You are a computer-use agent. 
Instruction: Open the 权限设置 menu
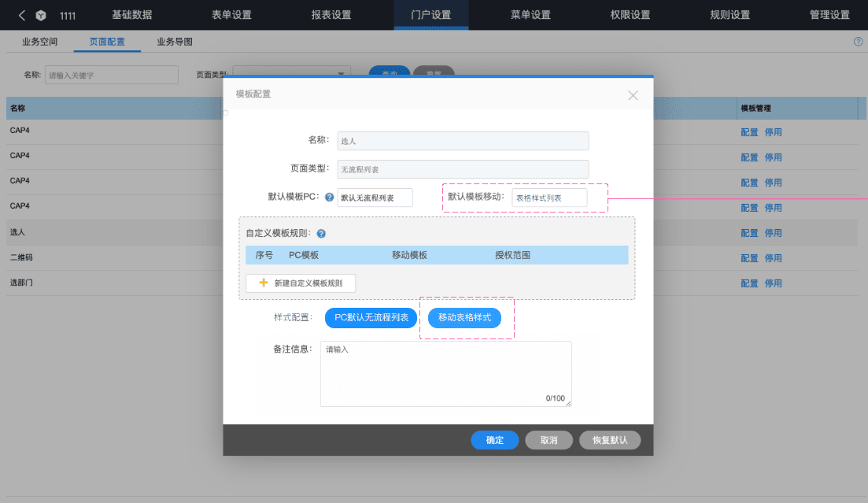630,15
